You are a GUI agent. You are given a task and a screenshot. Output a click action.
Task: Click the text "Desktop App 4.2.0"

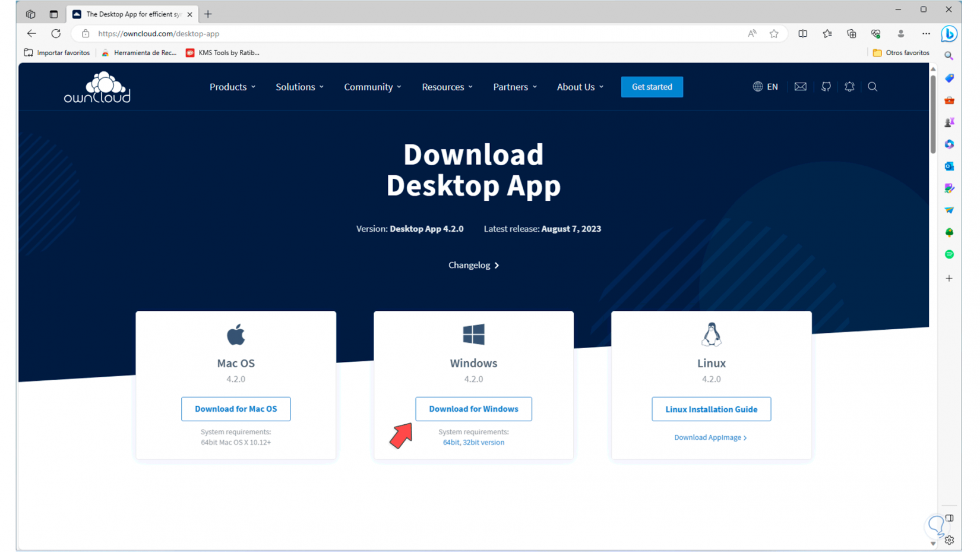[x=426, y=229]
